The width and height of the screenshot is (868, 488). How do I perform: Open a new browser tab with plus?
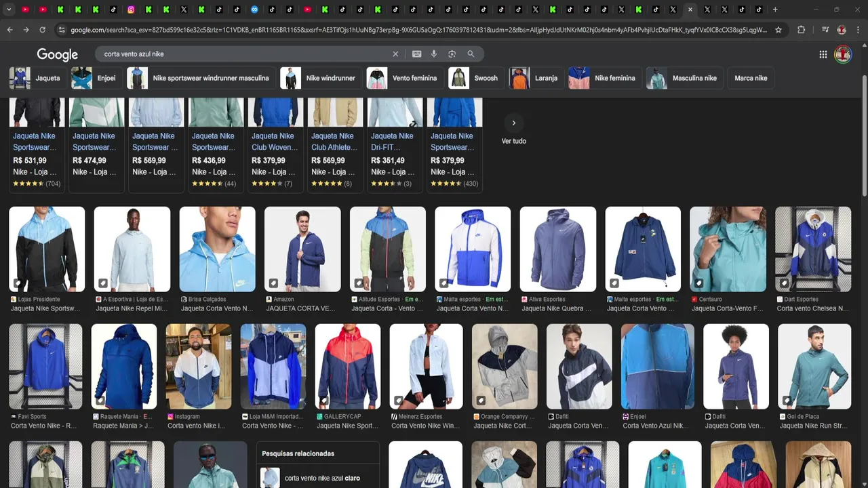tap(775, 9)
